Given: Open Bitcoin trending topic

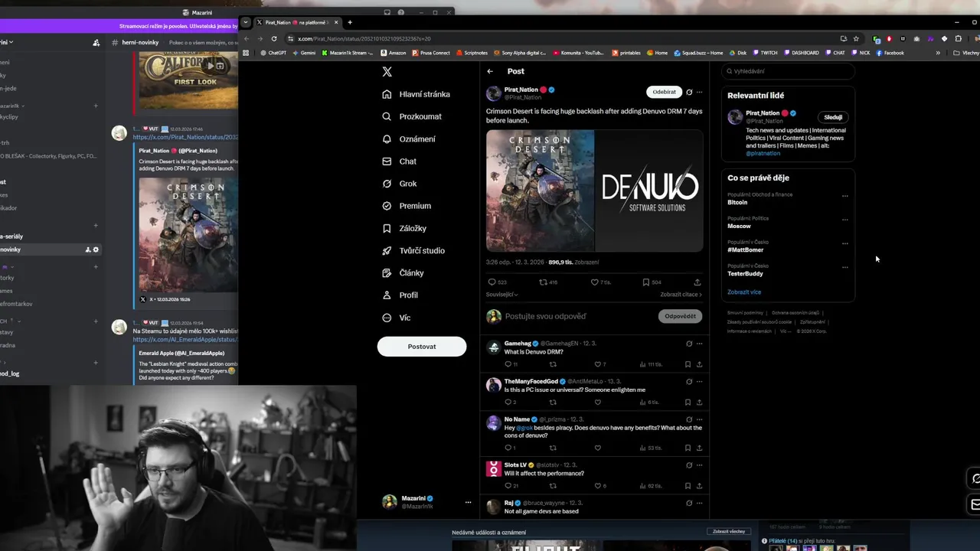Looking at the screenshot, I should coord(737,203).
